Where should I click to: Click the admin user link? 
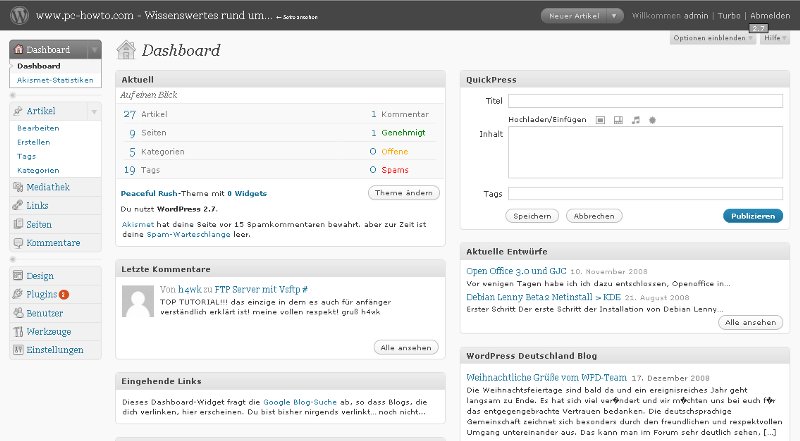696,16
